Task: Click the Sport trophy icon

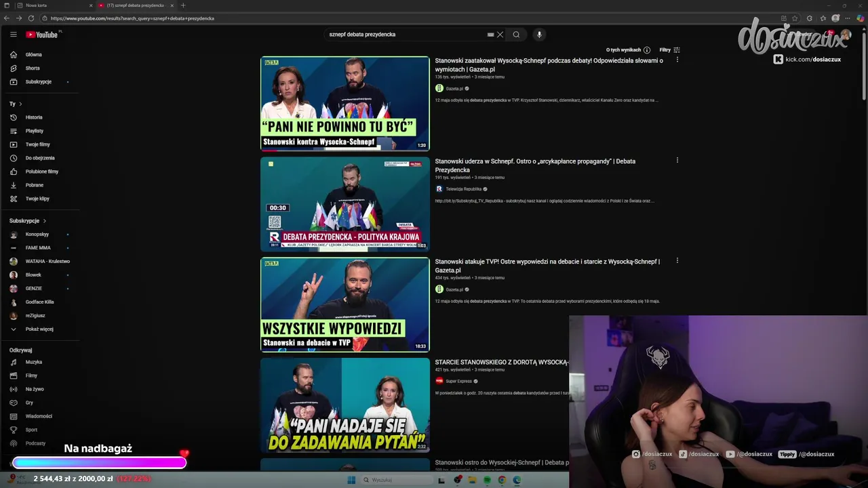Action: pyautogui.click(x=13, y=430)
